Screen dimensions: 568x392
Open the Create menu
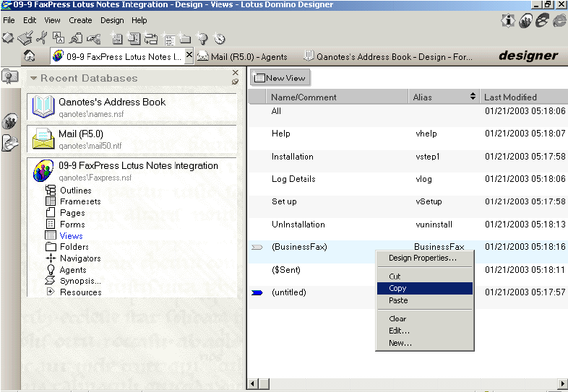[x=80, y=20]
